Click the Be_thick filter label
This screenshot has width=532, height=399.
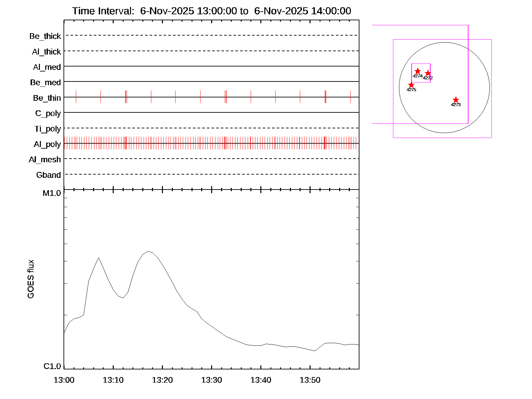45,36
